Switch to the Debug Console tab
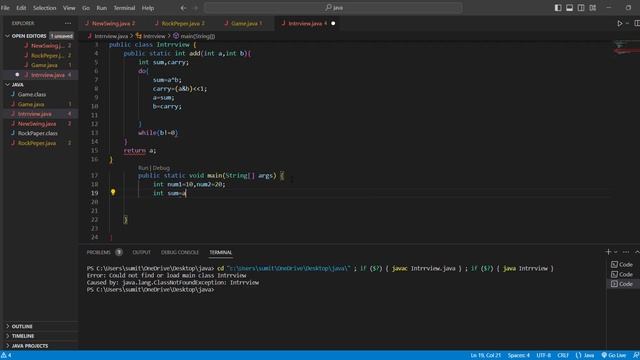 point(180,253)
